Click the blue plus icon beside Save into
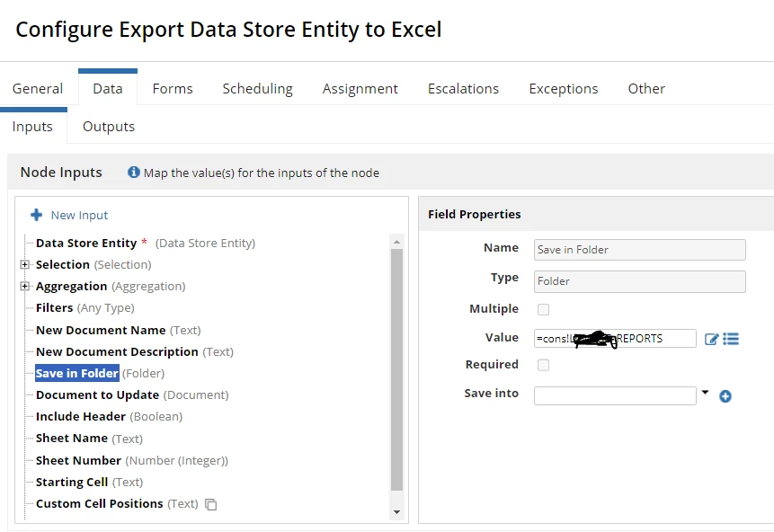774x532 pixels. click(x=725, y=395)
